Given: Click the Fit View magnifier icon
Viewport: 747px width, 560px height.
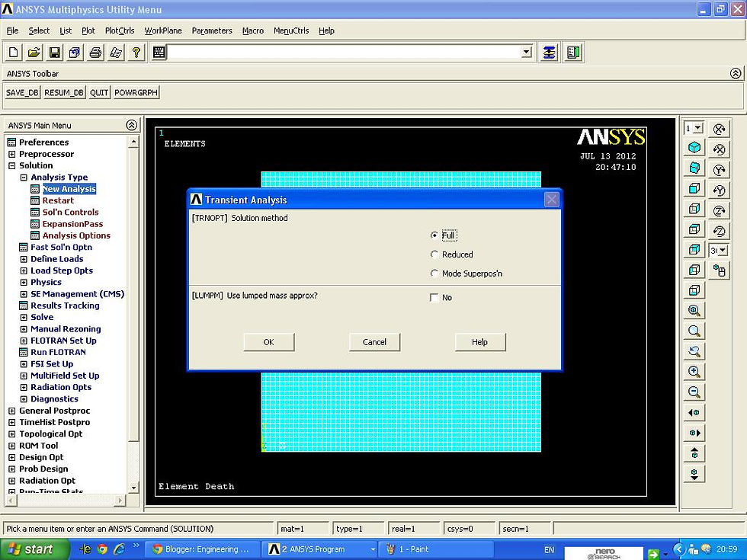Looking at the screenshot, I should tap(694, 311).
